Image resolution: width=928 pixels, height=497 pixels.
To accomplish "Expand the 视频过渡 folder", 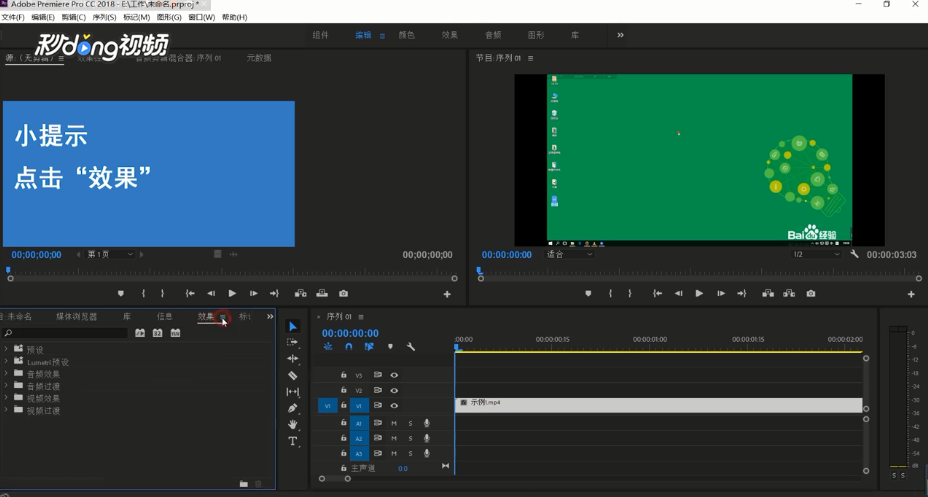I will point(6,409).
